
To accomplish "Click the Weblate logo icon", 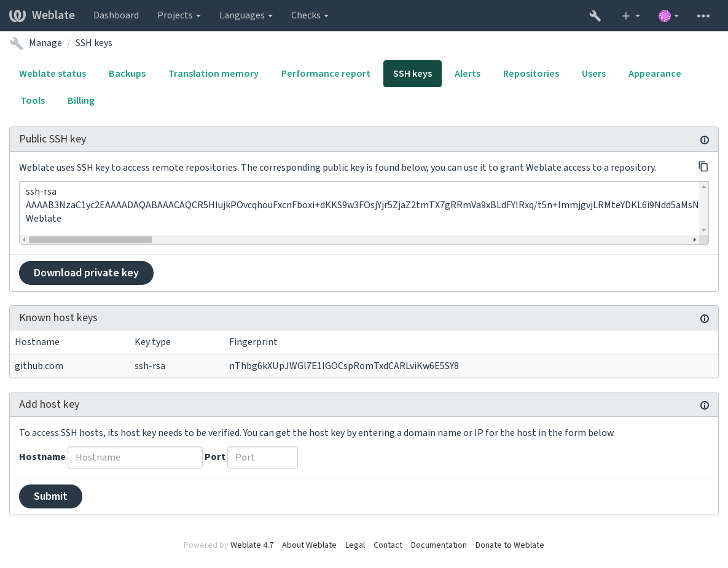I will point(18,15).
